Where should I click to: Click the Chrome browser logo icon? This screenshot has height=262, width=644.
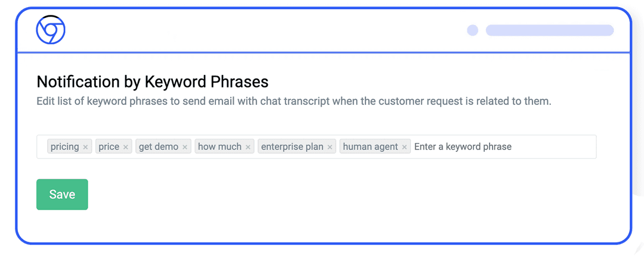(51, 30)
